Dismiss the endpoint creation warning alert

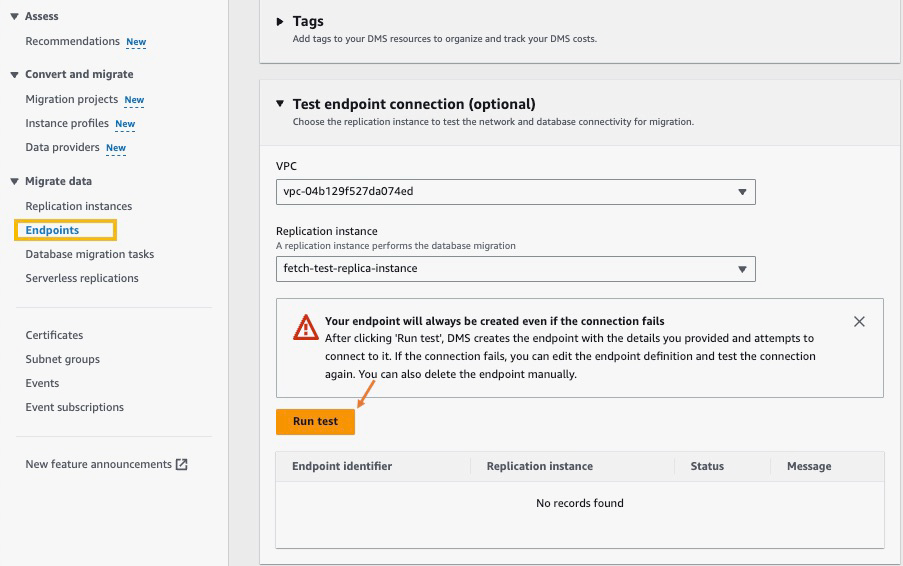[x=859, y=322]
